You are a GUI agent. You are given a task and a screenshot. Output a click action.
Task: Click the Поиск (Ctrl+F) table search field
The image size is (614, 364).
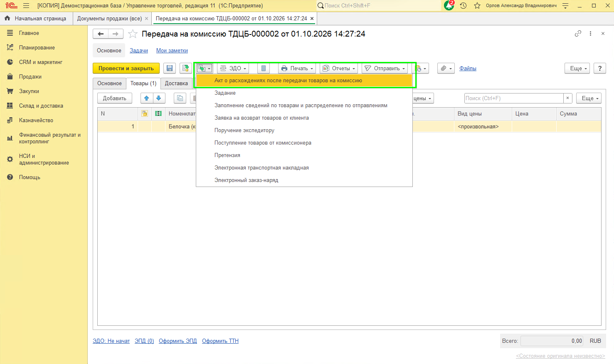coord(514,98)
